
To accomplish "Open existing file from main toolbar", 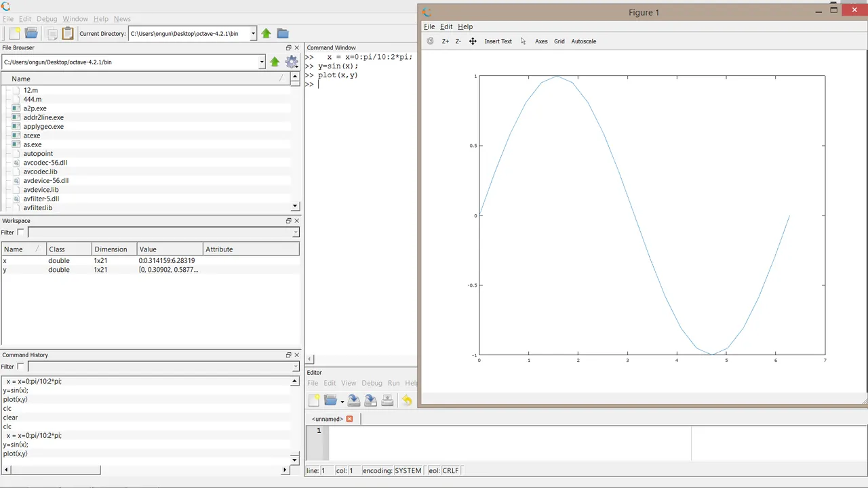I will pos(31,33).
